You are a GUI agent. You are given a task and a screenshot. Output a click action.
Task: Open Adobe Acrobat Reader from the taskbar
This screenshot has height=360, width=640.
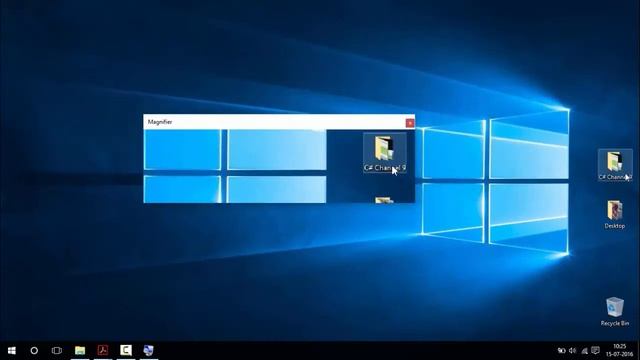(103, 351)
